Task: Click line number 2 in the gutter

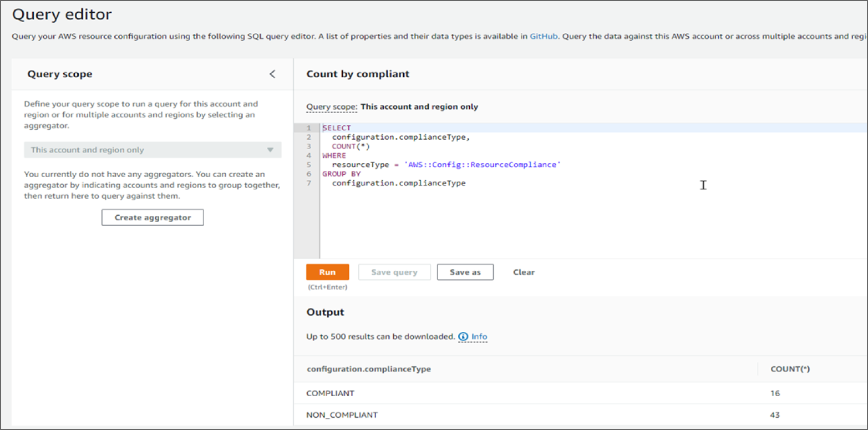Action: click(309, 137)
